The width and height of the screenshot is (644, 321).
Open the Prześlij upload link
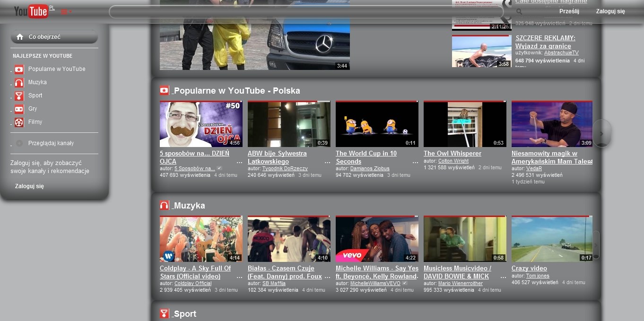pyautogui.click(x=569, y=11)
